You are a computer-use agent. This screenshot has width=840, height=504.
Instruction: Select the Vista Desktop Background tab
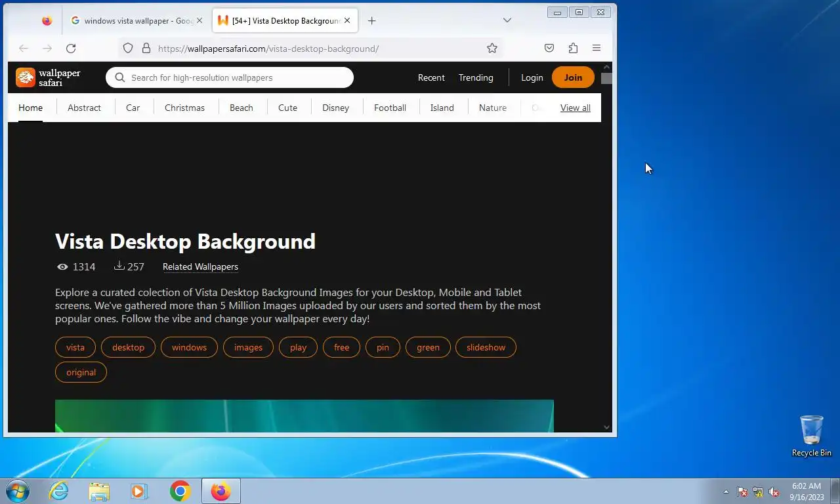(x=285, y=20)
